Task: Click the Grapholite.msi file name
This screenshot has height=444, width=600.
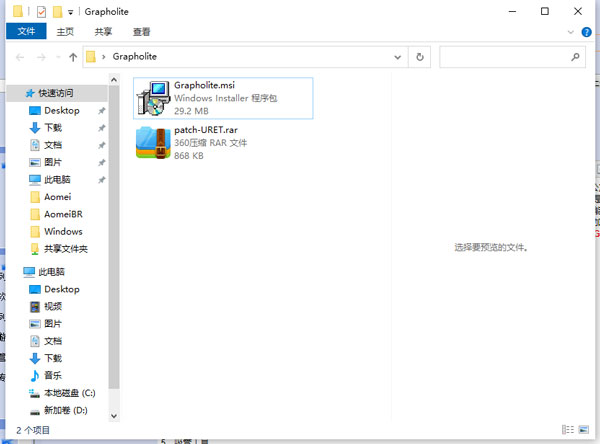Action: [204, 85]
